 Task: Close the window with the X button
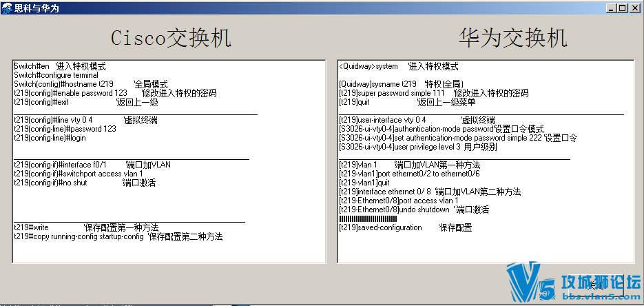(x=634, y=8)
